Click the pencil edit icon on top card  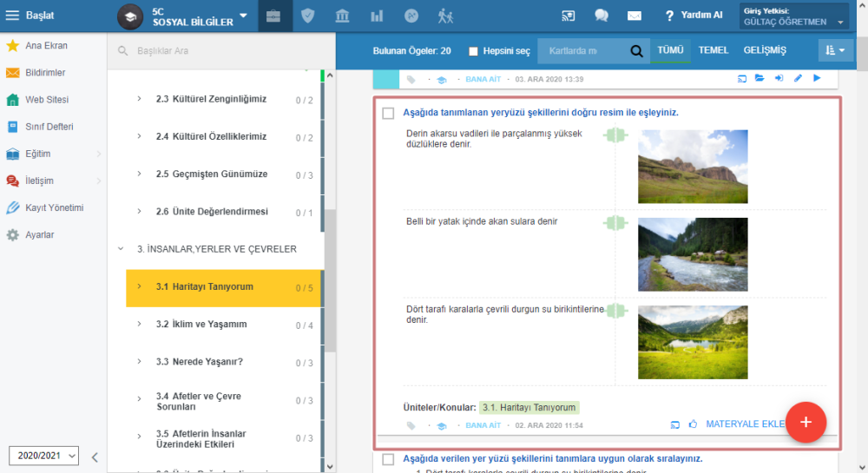[x=798, y=79]
